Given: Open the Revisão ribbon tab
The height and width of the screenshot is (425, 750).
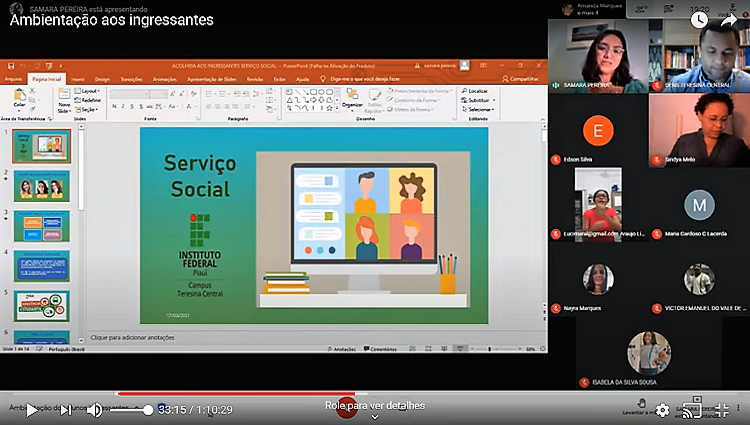Looking at the screenshot, I should tap(254, 79).
